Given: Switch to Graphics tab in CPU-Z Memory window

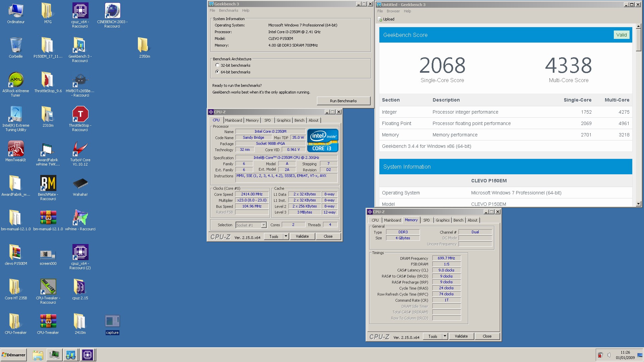Looking at the screenshot, I should (443, 220).
